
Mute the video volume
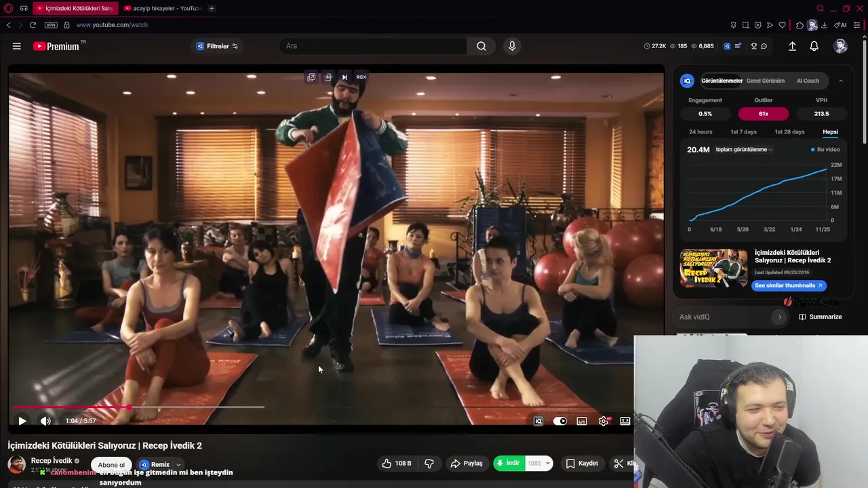click(x=45, y=421)
